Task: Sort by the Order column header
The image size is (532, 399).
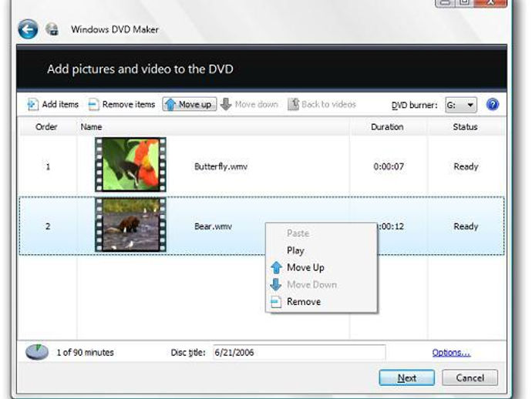Action: [46, 127]
